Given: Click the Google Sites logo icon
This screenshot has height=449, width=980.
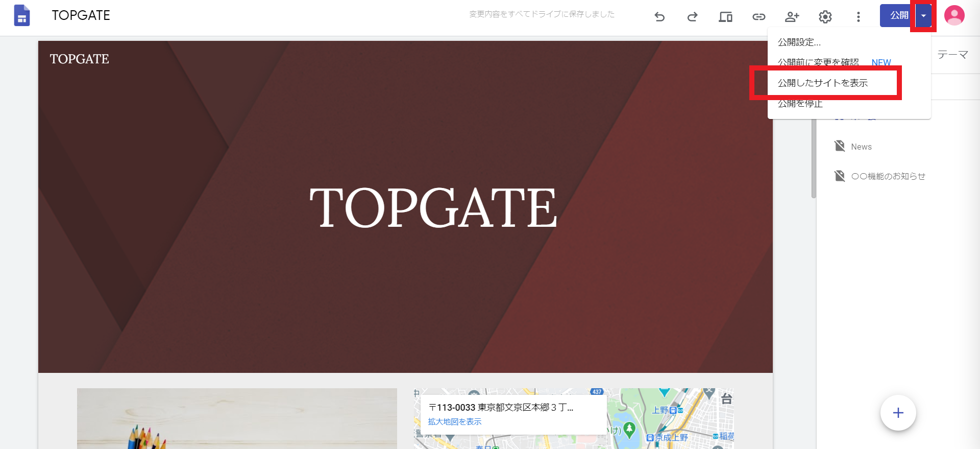Looking at the screenshot, I should click(x=21, y=15).
